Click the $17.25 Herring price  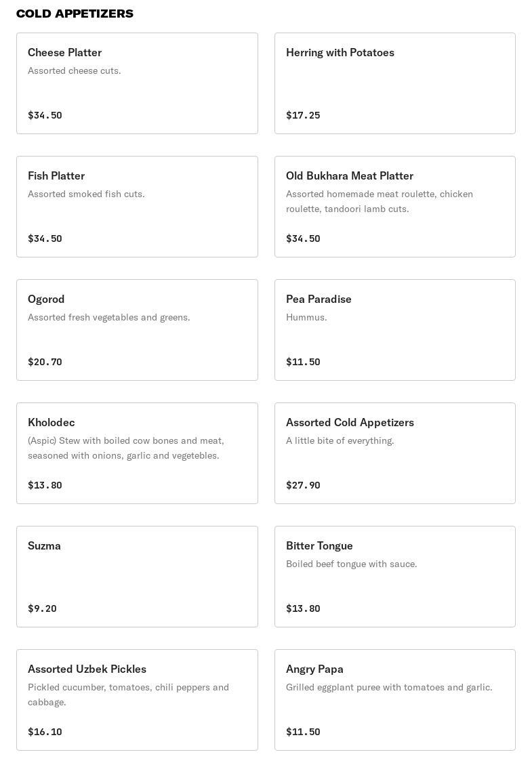point(303,115)
